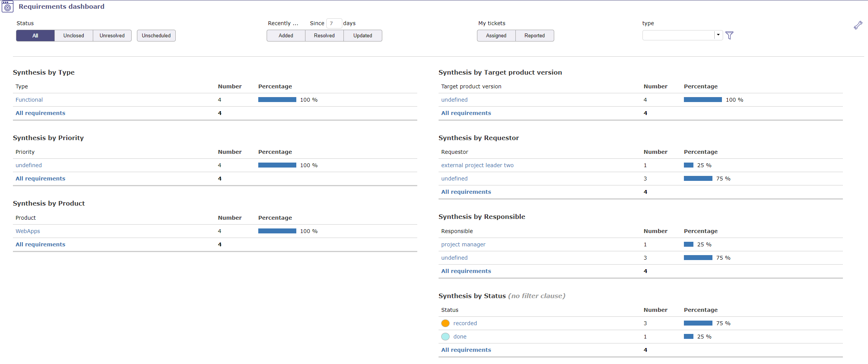
Task: Show recently Updated requirements
Action: (362, 35)
